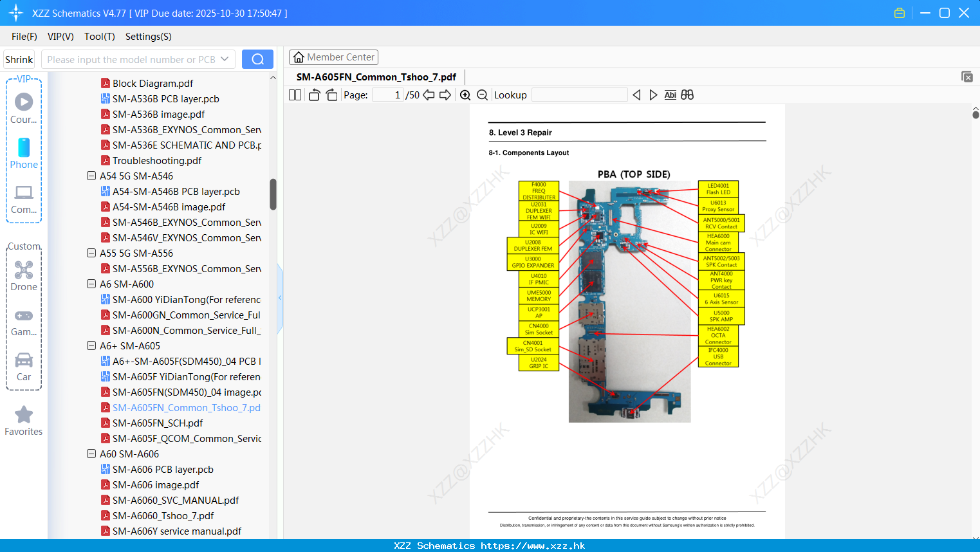Select the SM-A605FN_Common_Tshoo_7.pdf tab

376,77
